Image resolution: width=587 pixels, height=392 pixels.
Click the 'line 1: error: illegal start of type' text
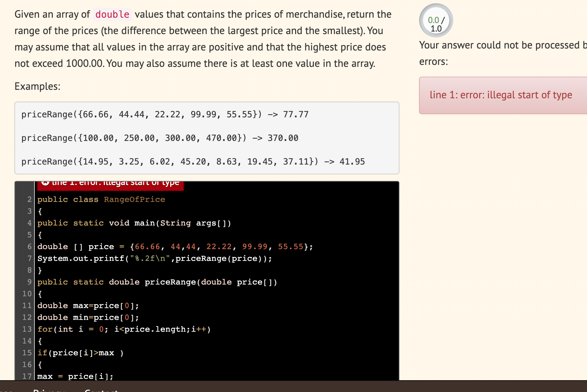tap(501, 95)
